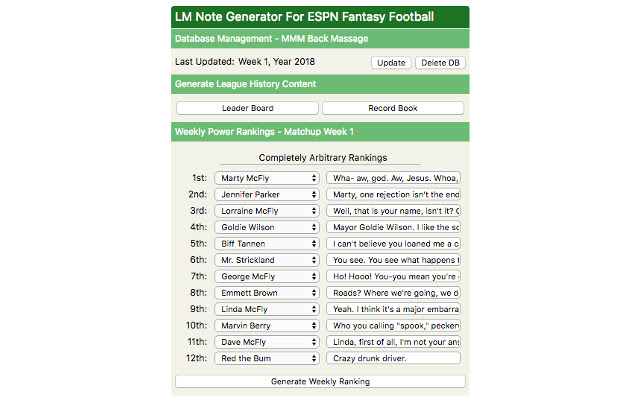640x400 pixels.
Task: Select the comment field for Goldie Wilson
Action: [393, 227]
